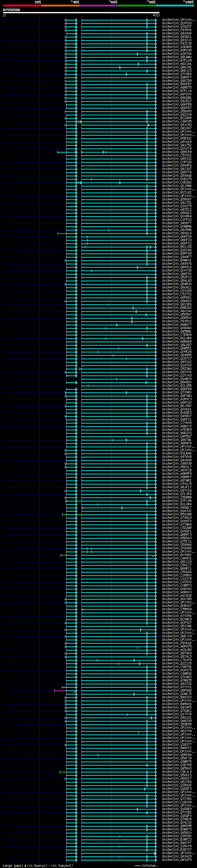This screenshot has height=868, width=197.
Task: Select hit UniRef100_B3LBA6
Action: coord(177,453)
